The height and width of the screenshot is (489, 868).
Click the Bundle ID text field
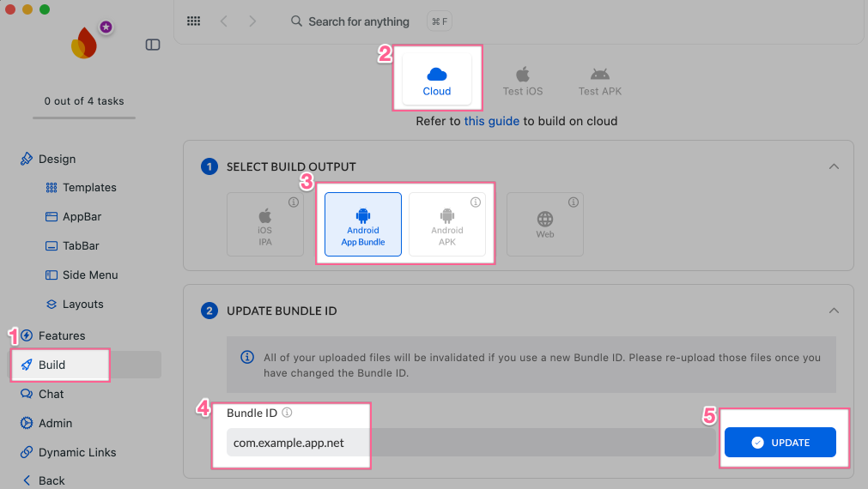[x=464, y=443]
